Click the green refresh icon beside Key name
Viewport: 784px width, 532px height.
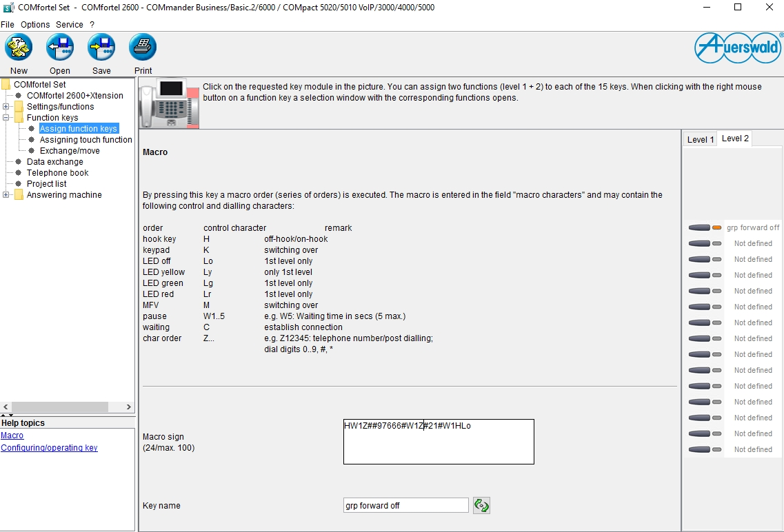pos(481,506)
